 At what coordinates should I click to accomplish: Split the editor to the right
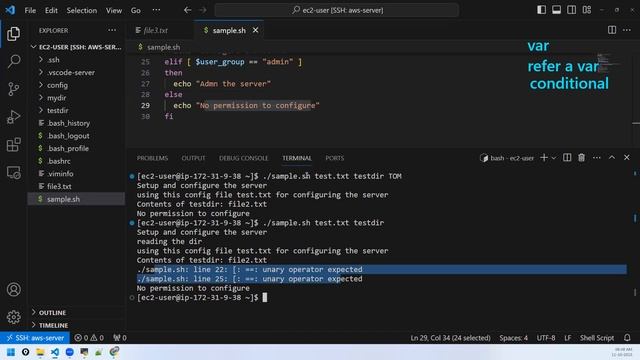pos(612,30)
